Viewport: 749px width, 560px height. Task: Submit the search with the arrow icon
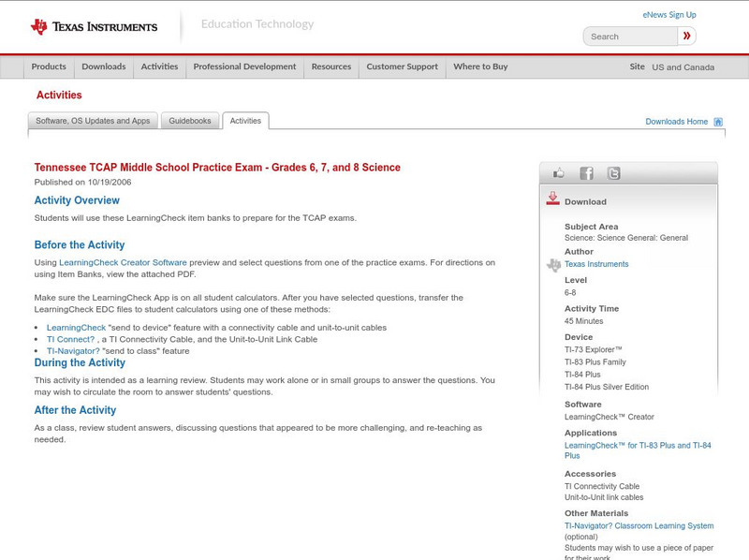coord(685,36)
